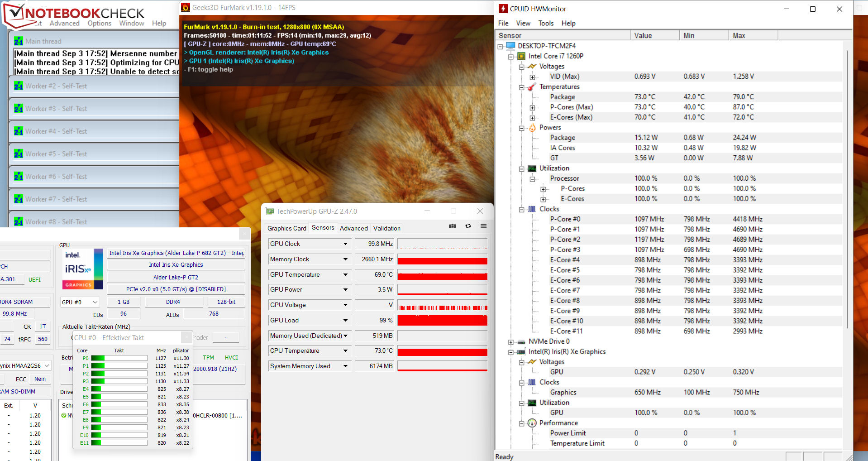
Task: Click the Intel Iris Xe Graphics adapter link
Action: pyautogui.click(x=176, y=265)
